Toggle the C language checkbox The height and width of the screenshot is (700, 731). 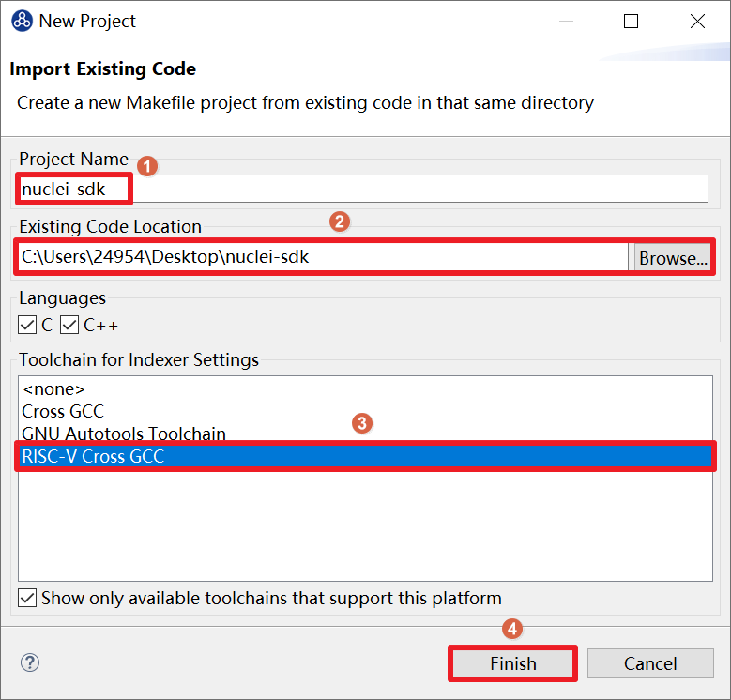point(28,326)
